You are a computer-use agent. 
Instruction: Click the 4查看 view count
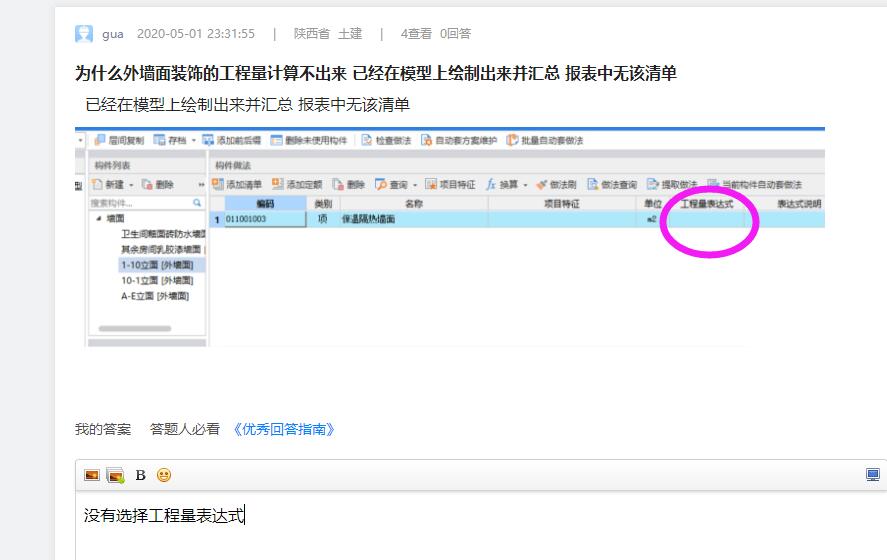[416, 34]
